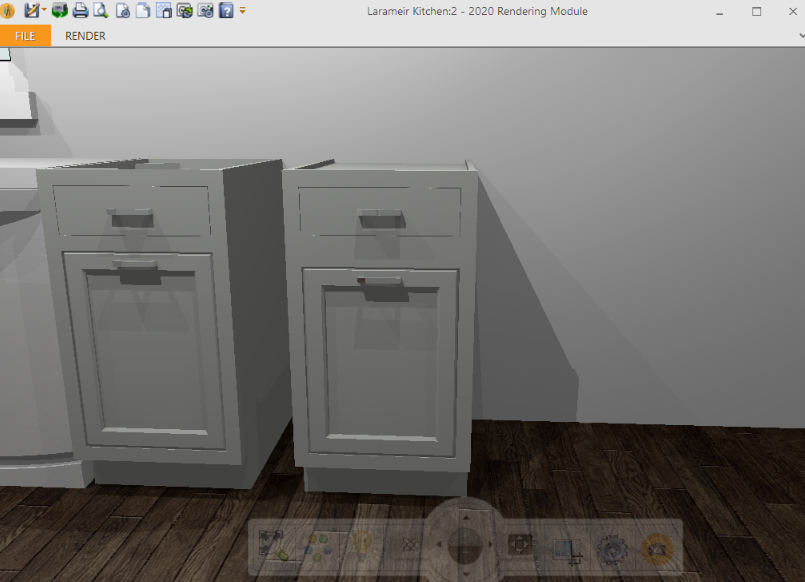This screenshot has width=805, height=582.
Task: Toggle the light bulb lighting icon
Action: tap(361, 546)
